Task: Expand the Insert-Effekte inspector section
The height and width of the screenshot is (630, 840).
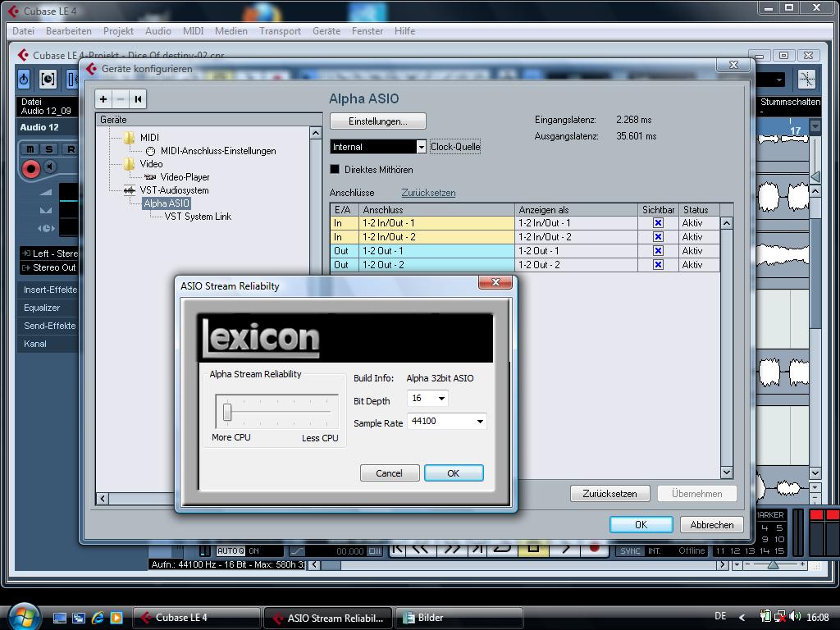Action: point(48,290)
